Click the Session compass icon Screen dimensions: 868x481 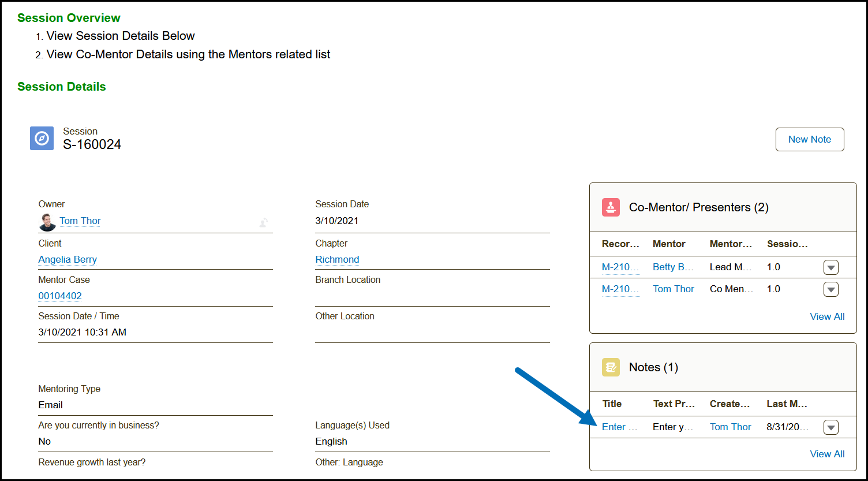(x=42, y=139)
